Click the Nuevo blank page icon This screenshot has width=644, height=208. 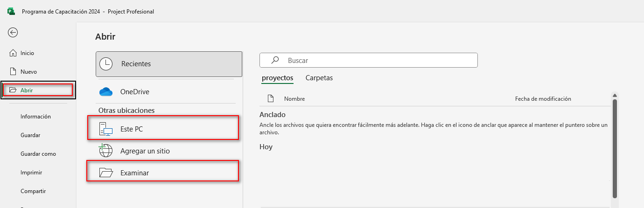[13, 72]
